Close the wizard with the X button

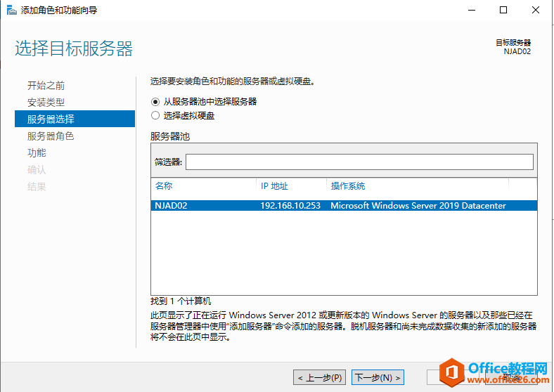coord(536,10)
